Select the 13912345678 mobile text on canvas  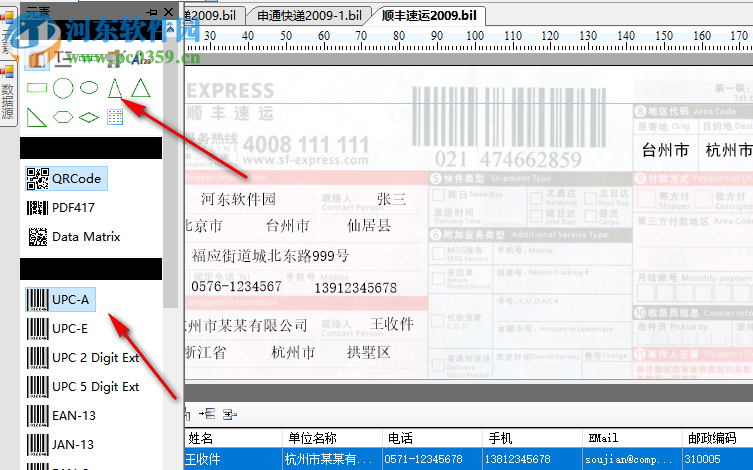pyautogui.click(x=355, y=288)
